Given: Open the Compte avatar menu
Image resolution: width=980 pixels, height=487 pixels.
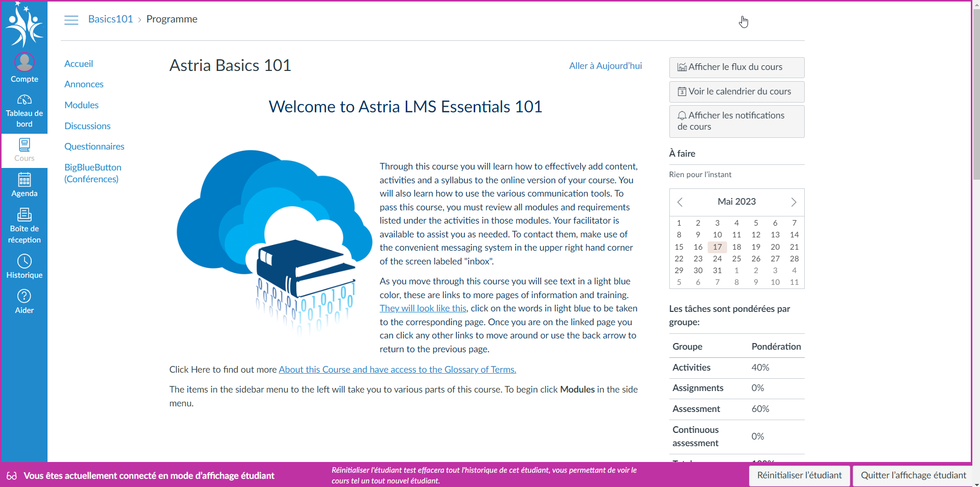Looking at the screenshot, I should coord(24,68).
